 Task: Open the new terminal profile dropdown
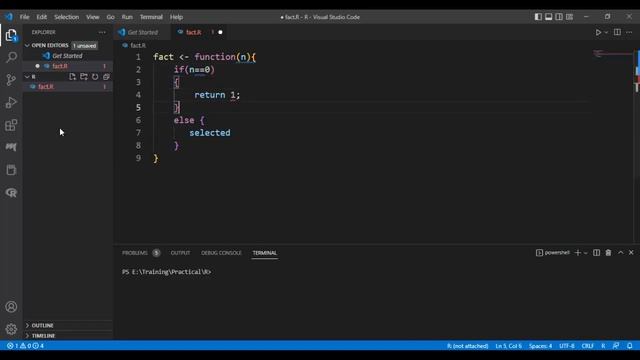click(586, 253)
